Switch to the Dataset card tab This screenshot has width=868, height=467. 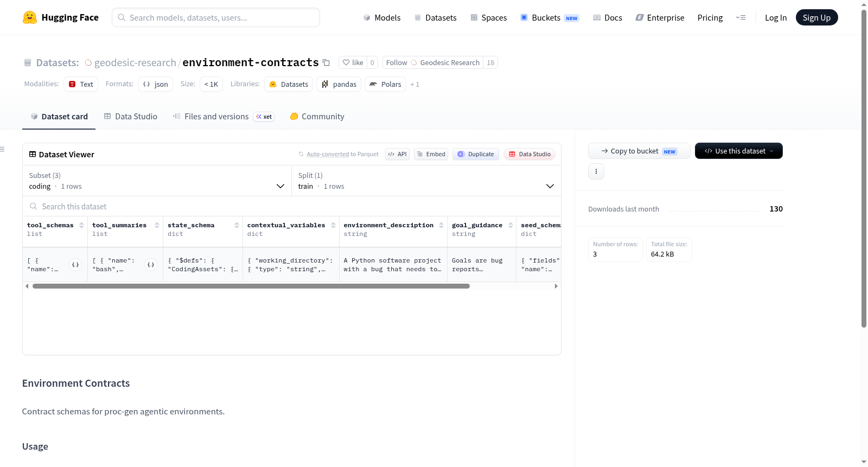coord(59,117)
